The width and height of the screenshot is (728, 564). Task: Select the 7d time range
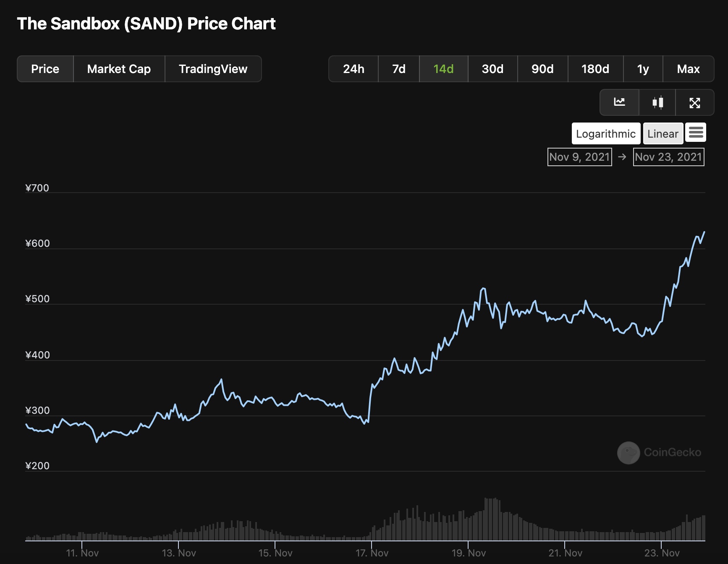point(399,69)
